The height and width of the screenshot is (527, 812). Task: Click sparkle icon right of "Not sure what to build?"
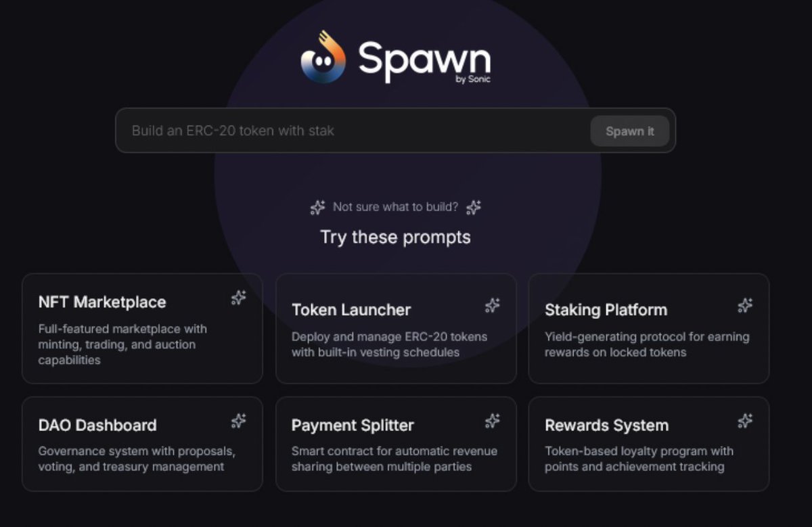pyautogui.click(x=474, y=208)
